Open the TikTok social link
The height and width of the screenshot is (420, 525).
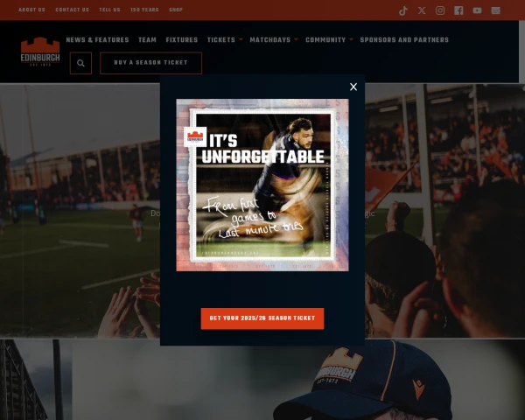403,10
